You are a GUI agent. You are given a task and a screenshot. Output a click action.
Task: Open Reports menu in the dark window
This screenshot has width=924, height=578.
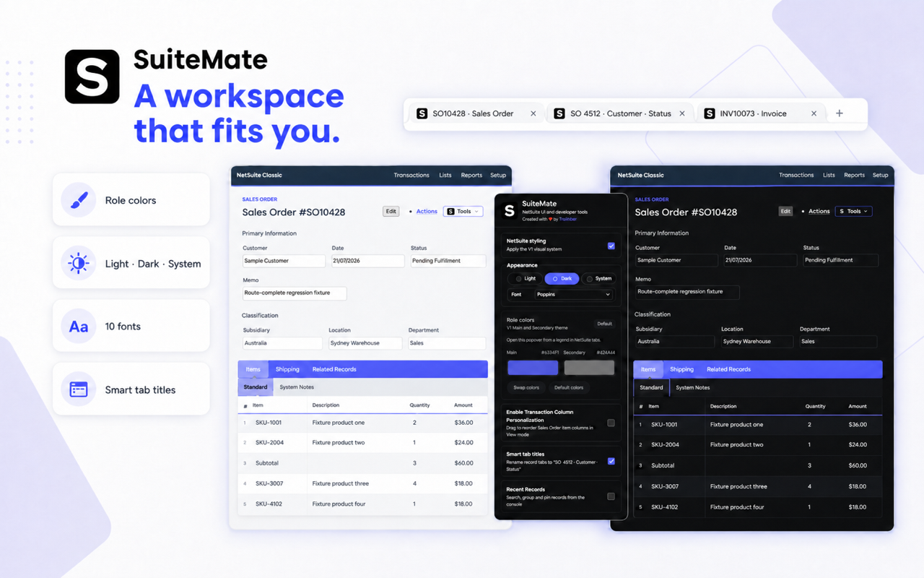tap(854, 175)
